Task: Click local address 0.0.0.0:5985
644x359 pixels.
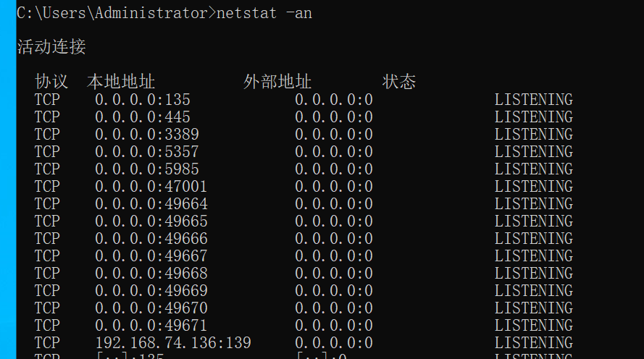Action: click(147, 169)
